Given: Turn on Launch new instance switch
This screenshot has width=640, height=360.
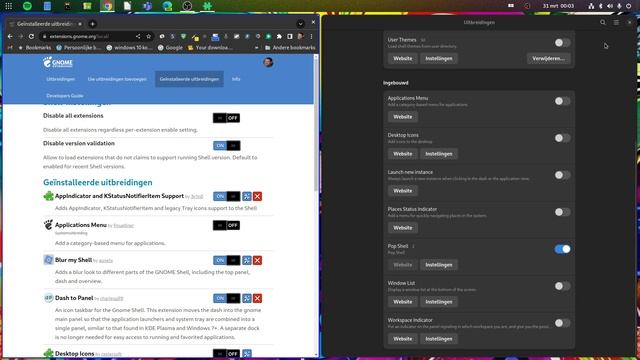Looking at the screenshot, I should 562,175.
